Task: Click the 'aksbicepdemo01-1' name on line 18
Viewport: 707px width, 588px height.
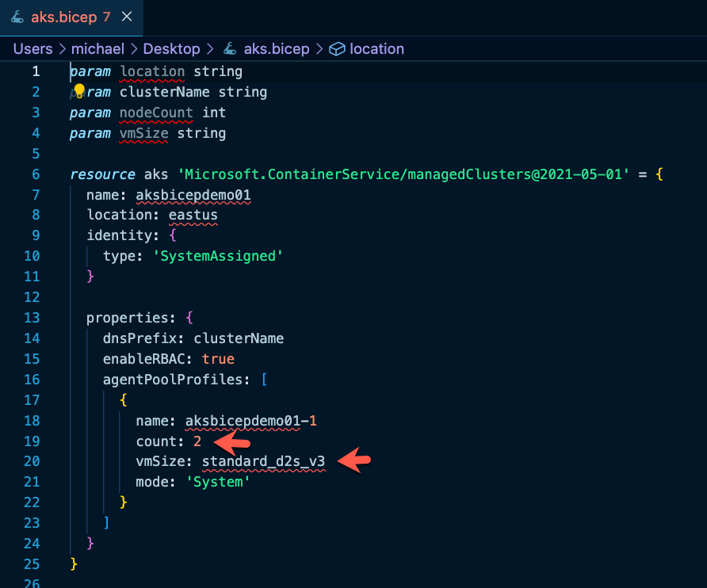Action: click(x=250, y=421)
